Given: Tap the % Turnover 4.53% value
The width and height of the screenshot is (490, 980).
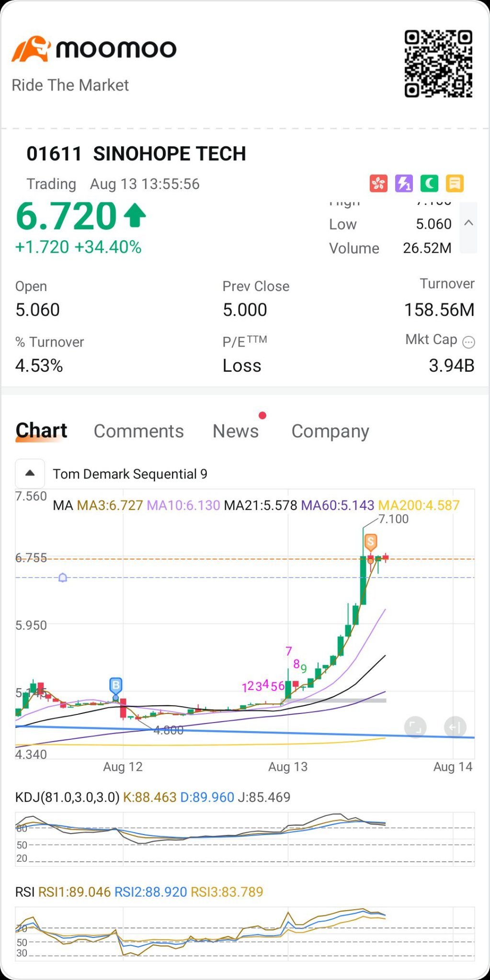Looking at the screenshot, I should (39, 366).
